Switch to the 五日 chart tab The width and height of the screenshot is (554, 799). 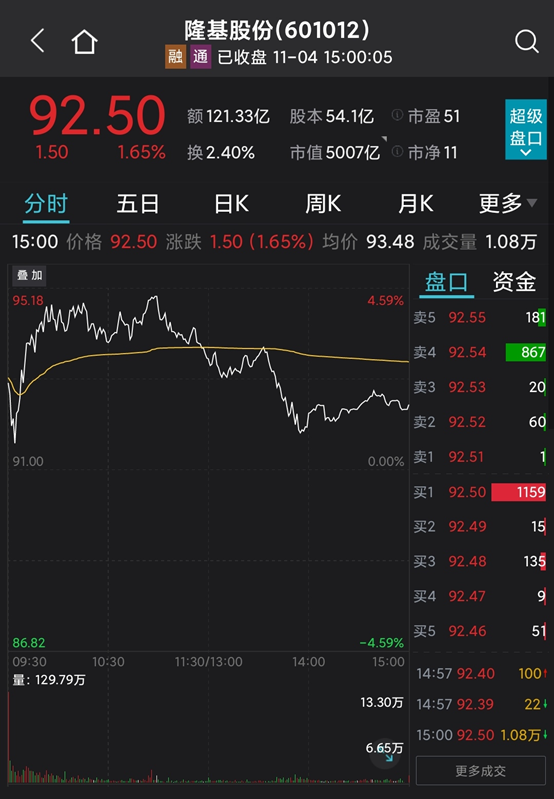138,204
